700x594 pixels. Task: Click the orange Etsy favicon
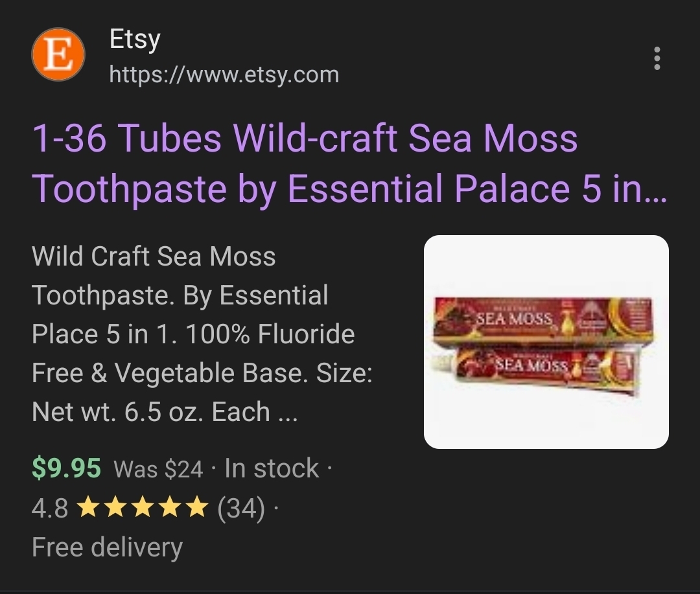tap(58, 54)
